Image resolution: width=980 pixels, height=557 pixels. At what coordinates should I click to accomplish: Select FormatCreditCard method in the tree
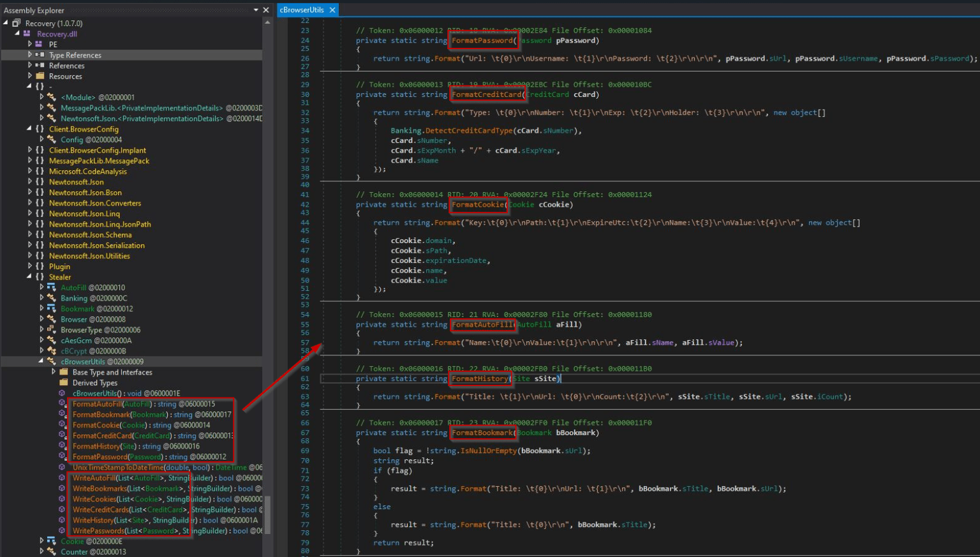tap(102, 436)
